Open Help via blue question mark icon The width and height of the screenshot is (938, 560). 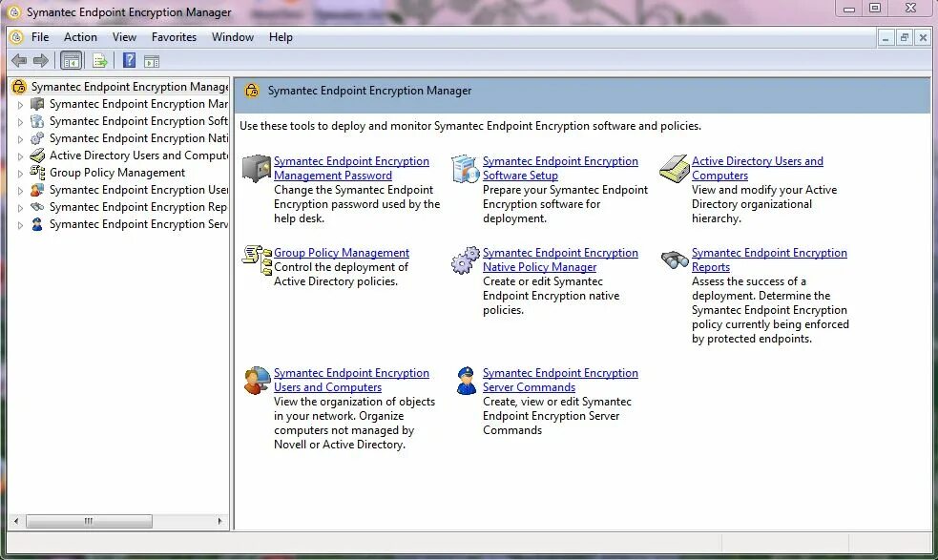click(129, 60)
